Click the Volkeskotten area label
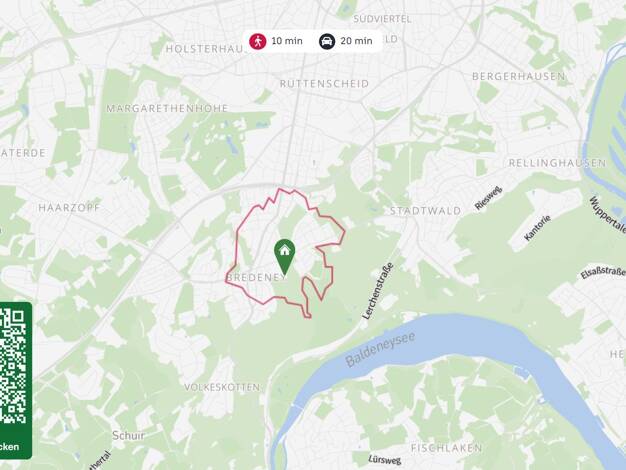The height and width of the screenshot is (470, 626). (x=222, y=387)
